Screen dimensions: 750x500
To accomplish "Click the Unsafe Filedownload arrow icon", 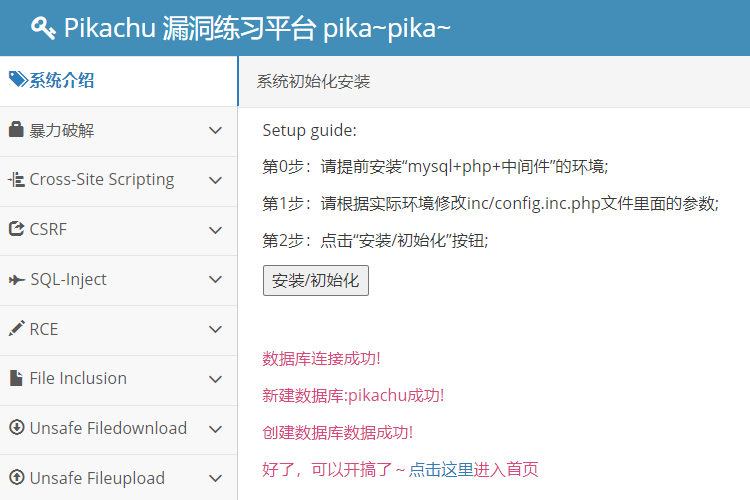I will pos(16,427).
